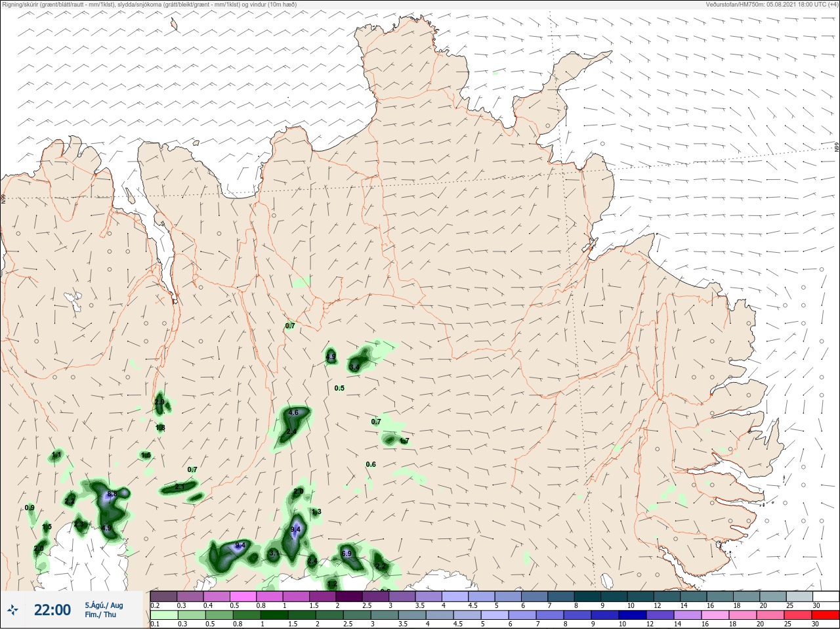The height and width of the screenshot is (629, 840).
Task: Click the 6.9 precipitation value on the map
Action: pyautogui.click(x=347, y=554)
